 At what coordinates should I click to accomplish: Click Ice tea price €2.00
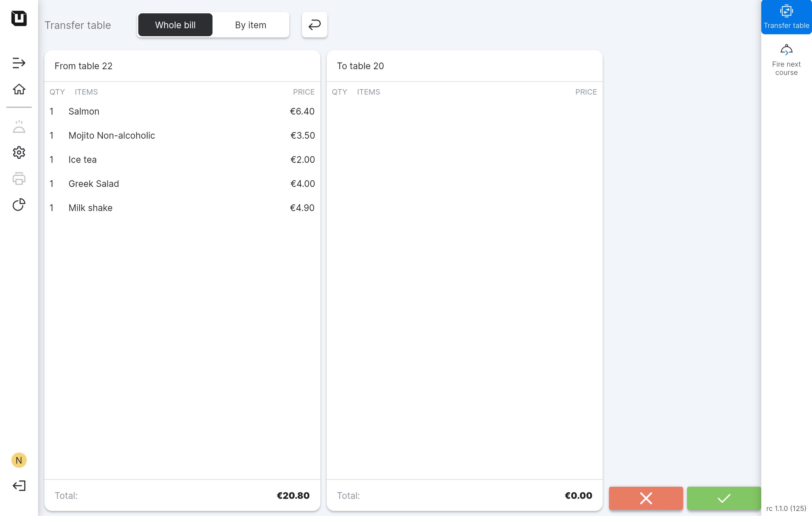[x=302, y=160]
